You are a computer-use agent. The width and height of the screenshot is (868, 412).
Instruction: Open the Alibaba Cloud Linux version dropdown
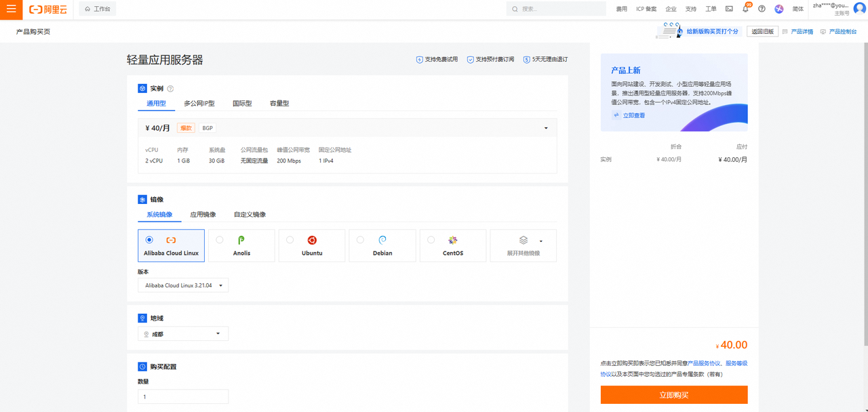pos(183,285)
